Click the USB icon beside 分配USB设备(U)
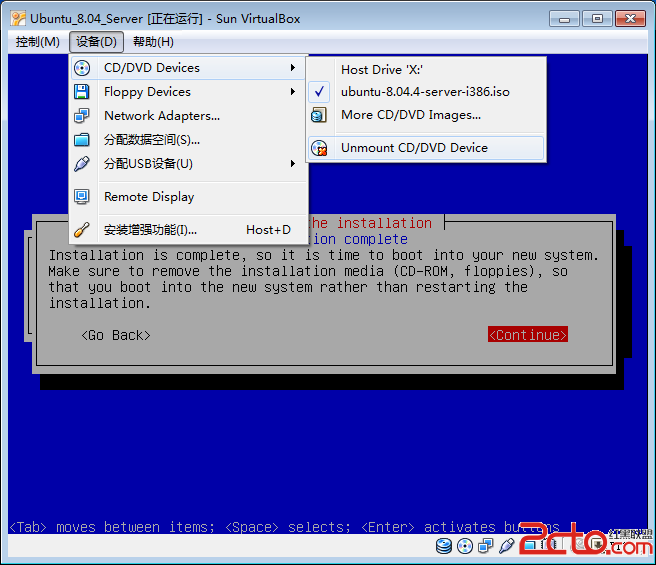Image resolution: width=656 pixels, height=565 pixels. click(x=82, y=164)
